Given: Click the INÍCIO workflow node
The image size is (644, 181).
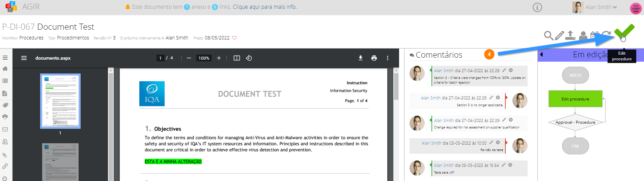Looking at the screenshot, I should point(575,75).
